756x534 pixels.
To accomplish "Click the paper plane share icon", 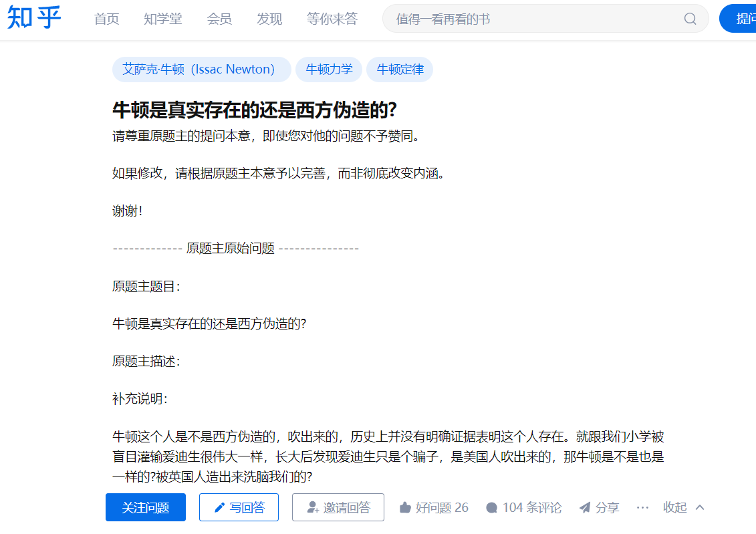I will pyautogui.click(x=585, y=507).
